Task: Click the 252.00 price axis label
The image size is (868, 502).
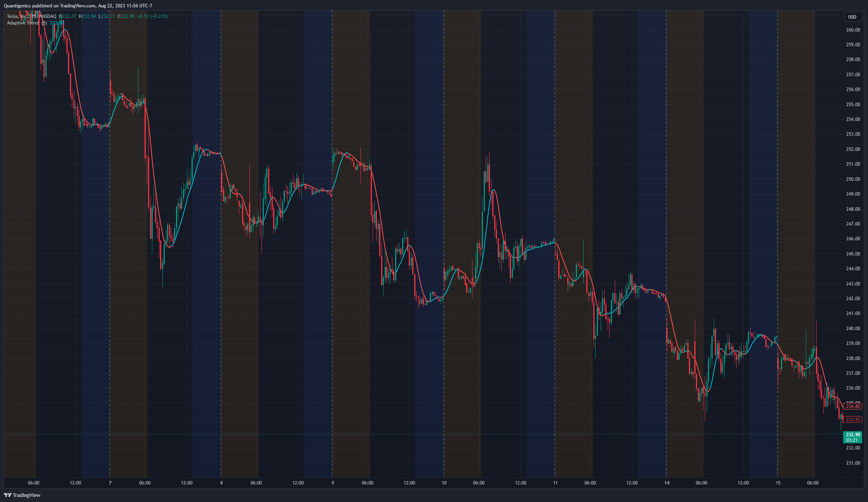Action: (x=853, y=149)
